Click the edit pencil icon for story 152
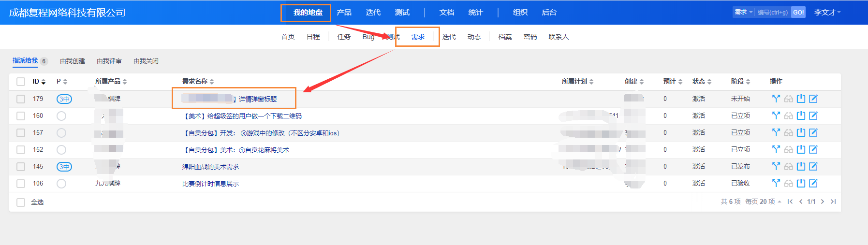Screen dimensions: 868x245 (813, 149)
